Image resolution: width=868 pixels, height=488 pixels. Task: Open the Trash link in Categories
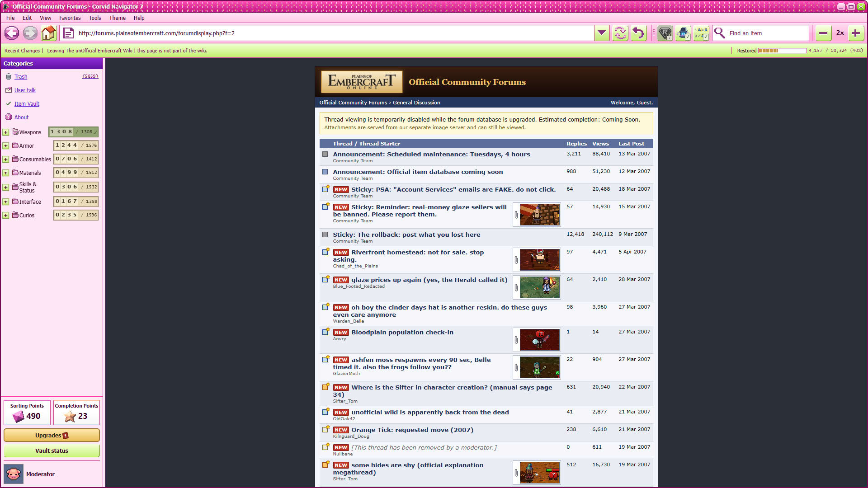(21, 77)
